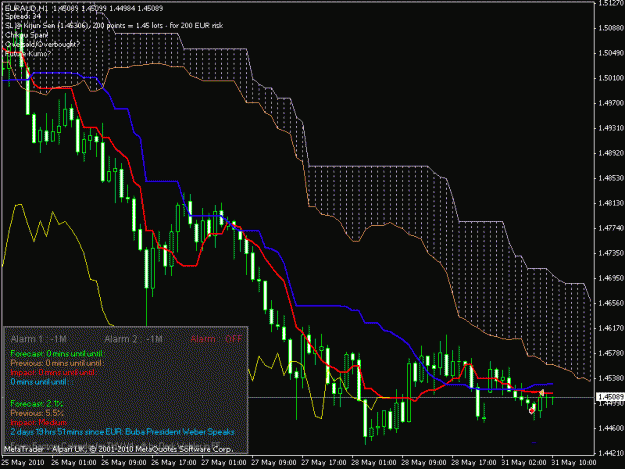Click the '28 May 01:00' time label

pos(374,463)
